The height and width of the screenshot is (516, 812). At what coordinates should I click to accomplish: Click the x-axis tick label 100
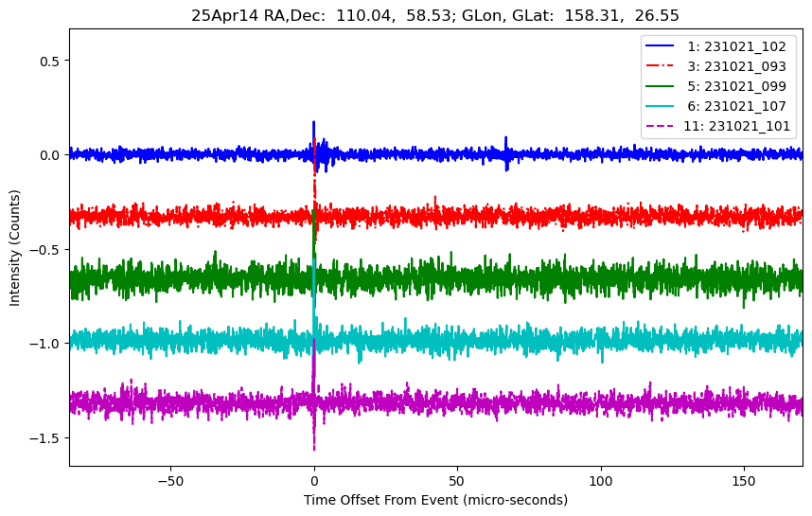pos(601,481)
